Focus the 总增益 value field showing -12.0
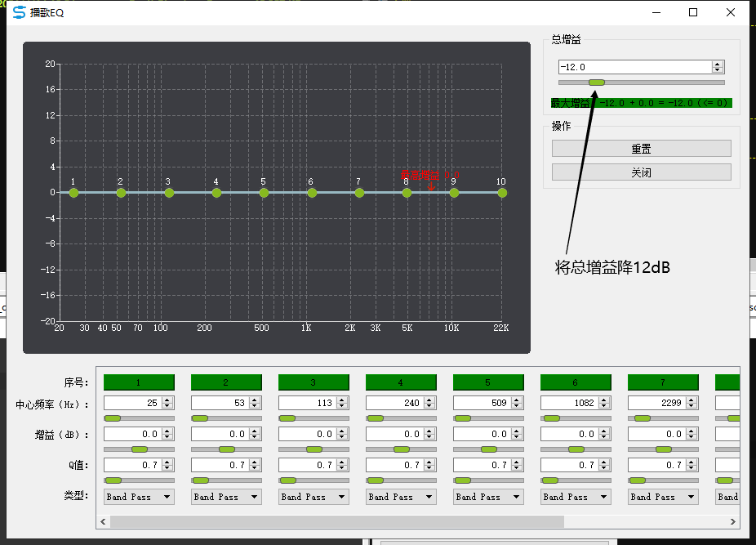 635,67
